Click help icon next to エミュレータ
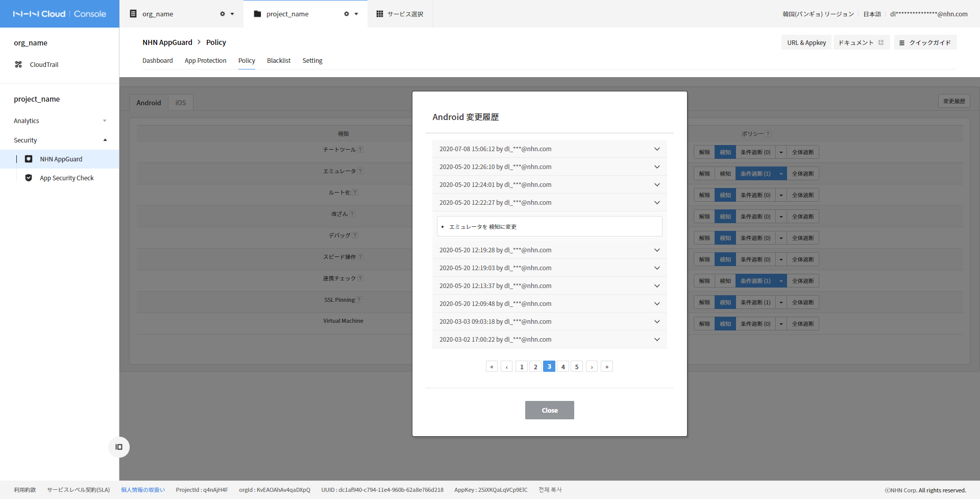This screenshot has height=499, width=980. tap(360, 171)
